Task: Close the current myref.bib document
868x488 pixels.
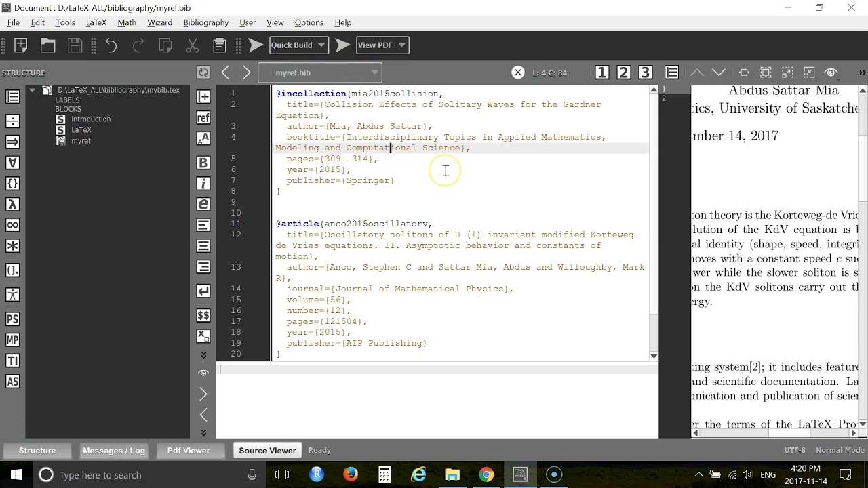Action: click(517, 73)
